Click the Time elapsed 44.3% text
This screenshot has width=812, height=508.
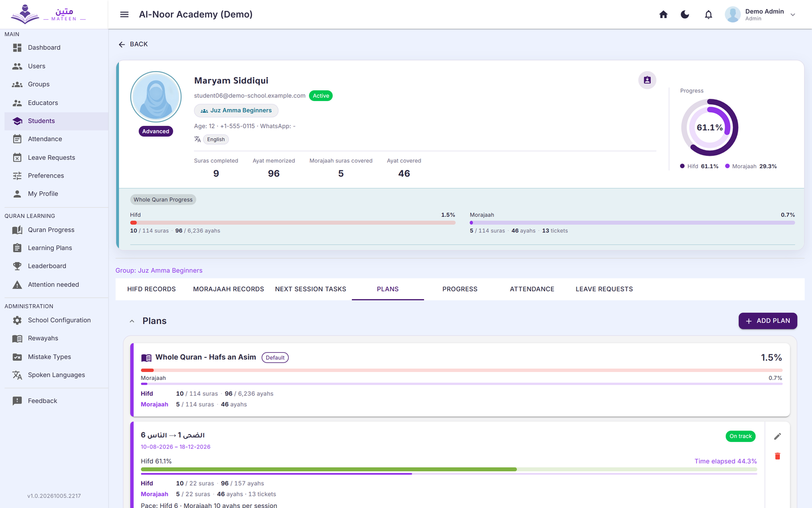(x=726, y=461)
